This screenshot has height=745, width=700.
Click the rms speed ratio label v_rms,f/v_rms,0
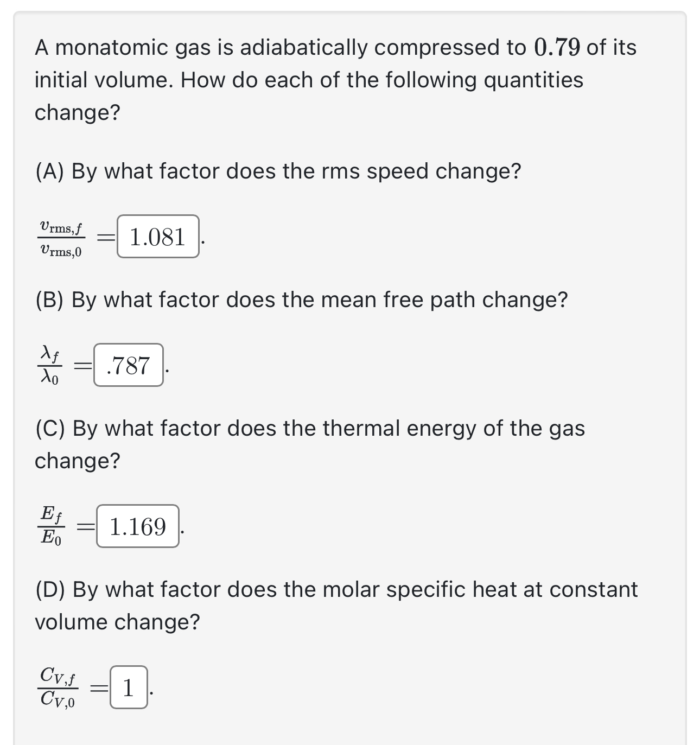pos(61,237)
